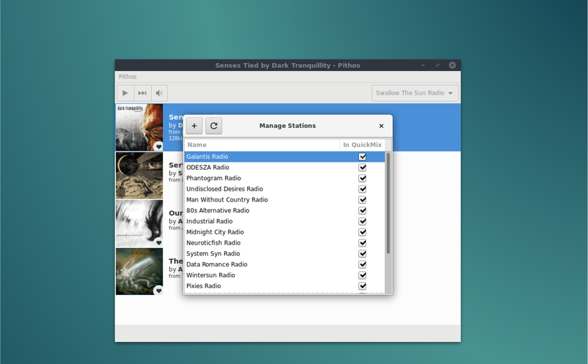Select Phantogram Radio station
Screen dimensions: 588x364
[x=285, y=178]
